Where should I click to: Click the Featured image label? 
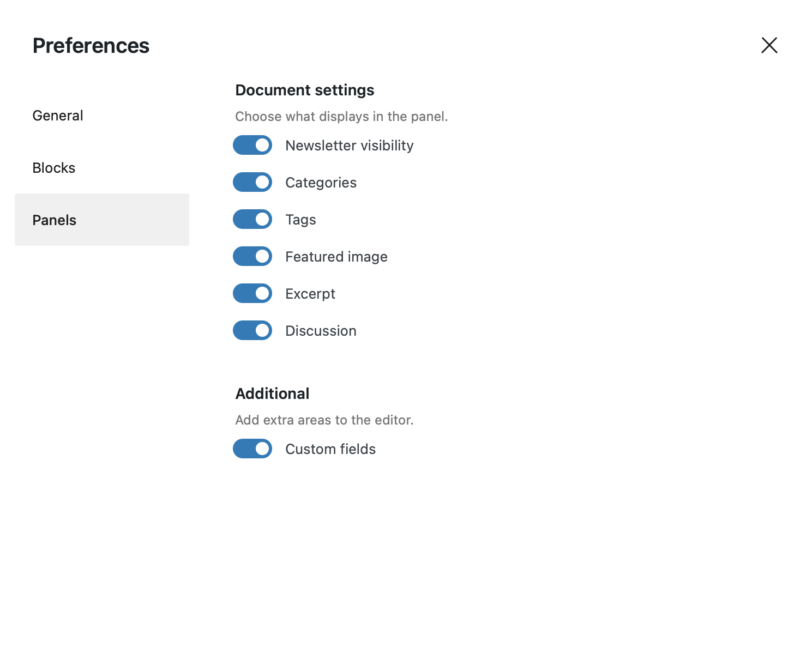336,256
